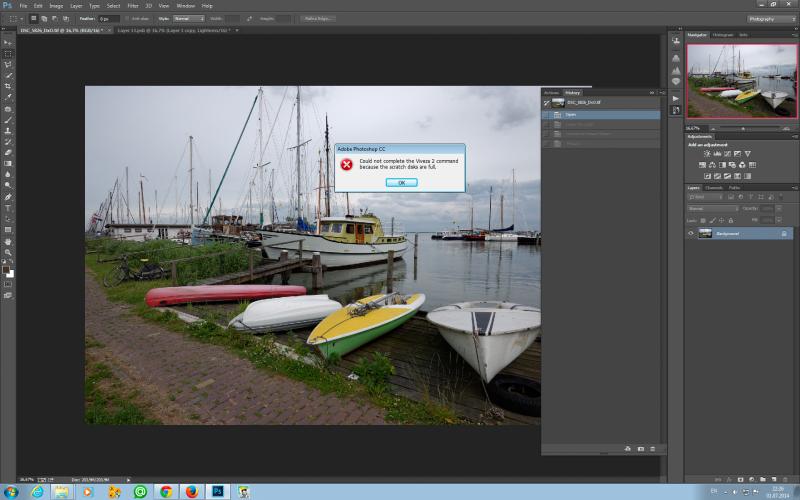The image size is (800, 500).
Task: Switch to the Histogram tab
Action: 722,35
